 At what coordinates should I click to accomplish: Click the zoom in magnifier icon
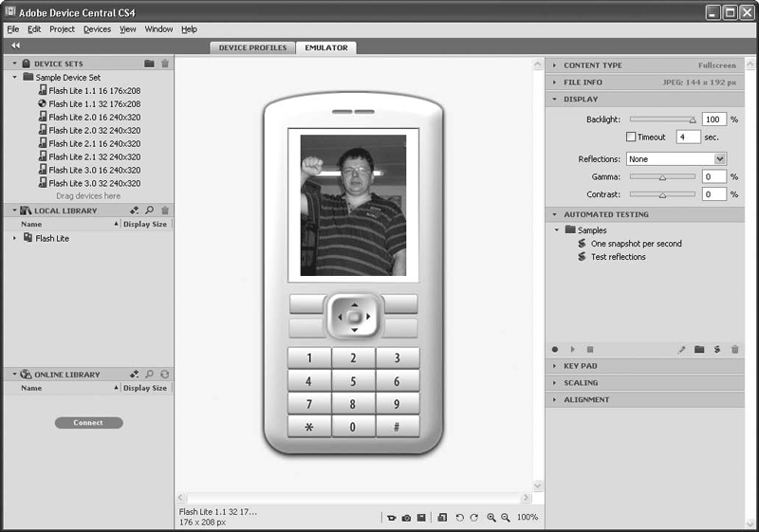tap(491, 518)
